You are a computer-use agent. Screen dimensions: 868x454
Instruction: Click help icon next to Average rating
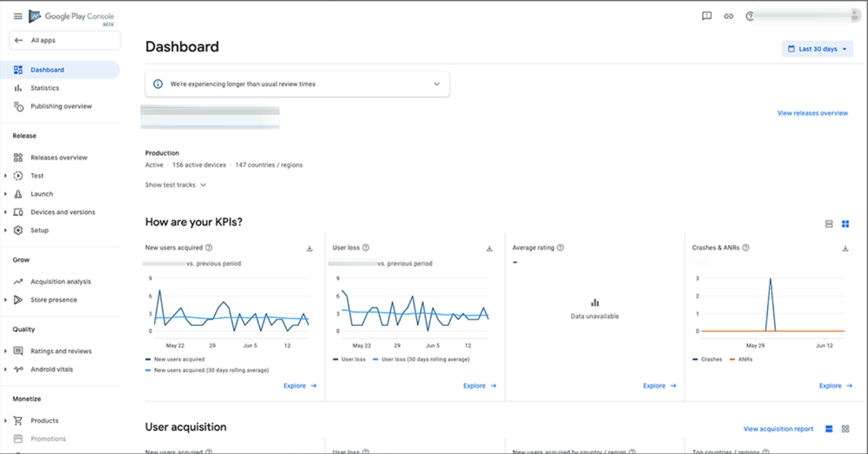click(561, 248)
